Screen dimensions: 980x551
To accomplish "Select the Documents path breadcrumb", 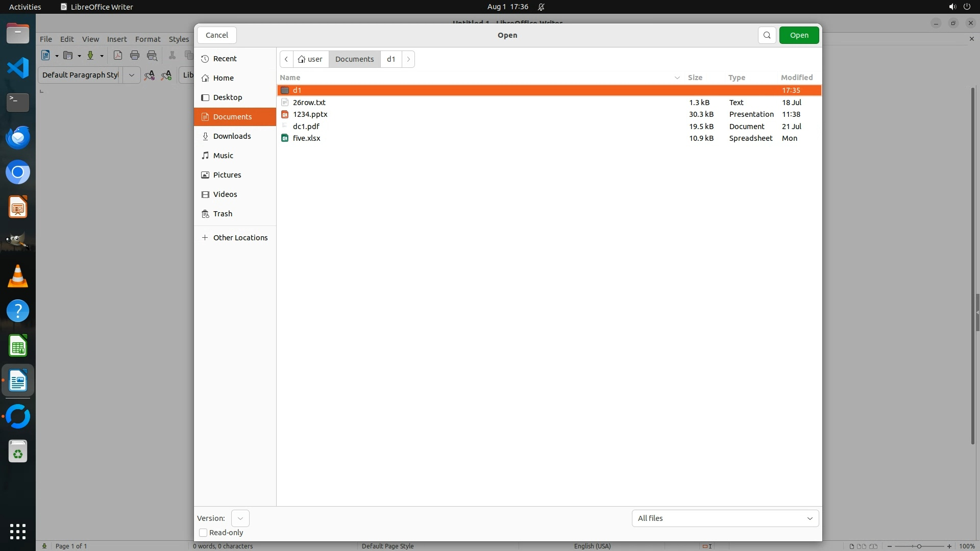I will 354,59.
